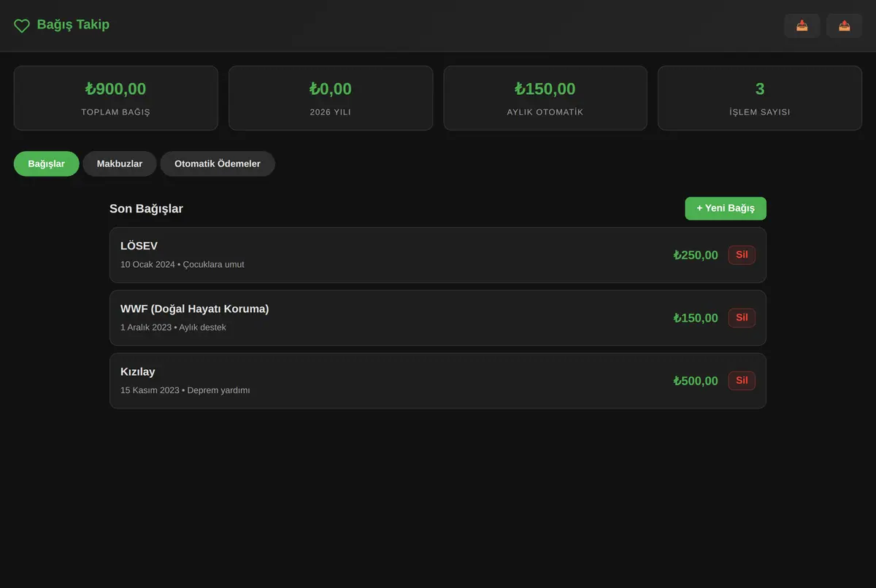Click the inbox tray import icon
This screenshot has width=876, height=588.
[802, 26]
